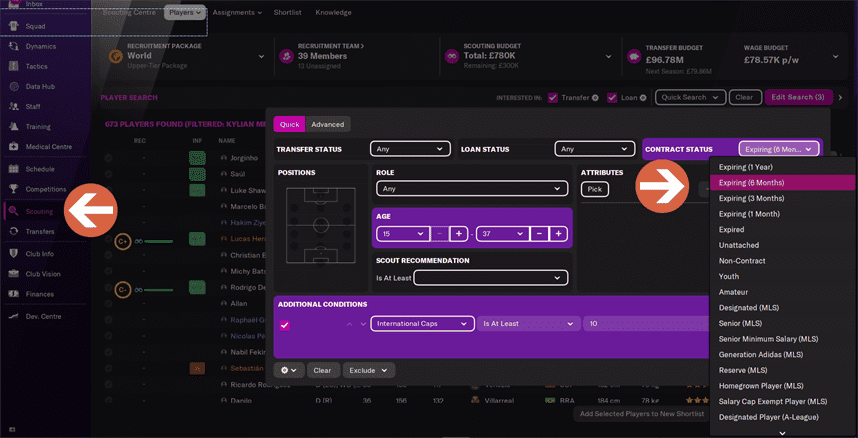Screen dimensions: 858x438
Task: Open the International Caps condition dropdown
Action: 422,324
